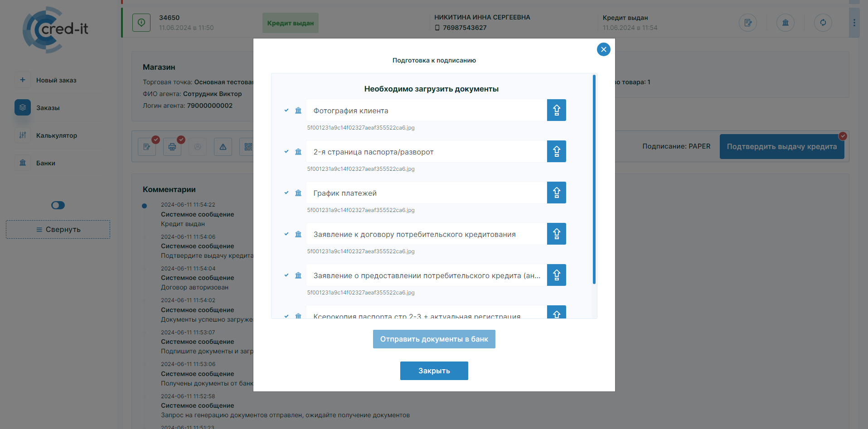The width and height of the screenshot is (868, 429).
Task: Click bank icon beside График платежей
Action: (x=298, y=193)
